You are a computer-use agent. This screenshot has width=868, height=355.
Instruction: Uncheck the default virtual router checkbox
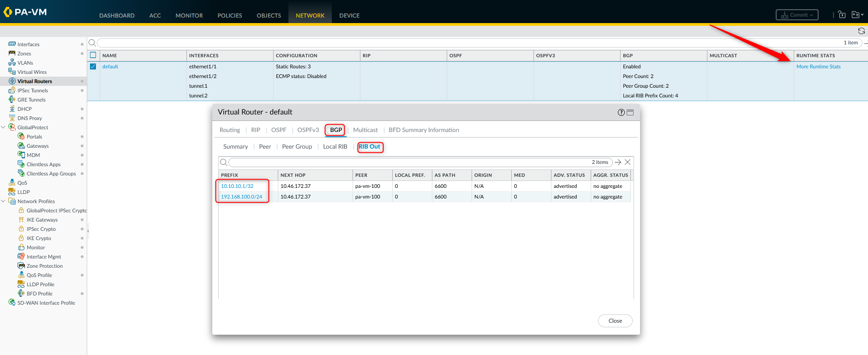pyautogui.click(x=93, y=66)
